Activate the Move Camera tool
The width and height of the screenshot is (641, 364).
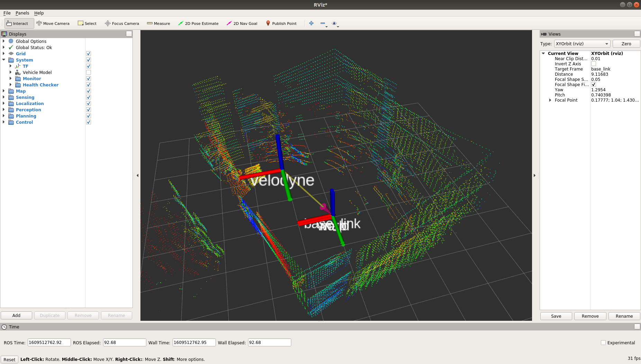pyautogui.click(x=53, y=23)
